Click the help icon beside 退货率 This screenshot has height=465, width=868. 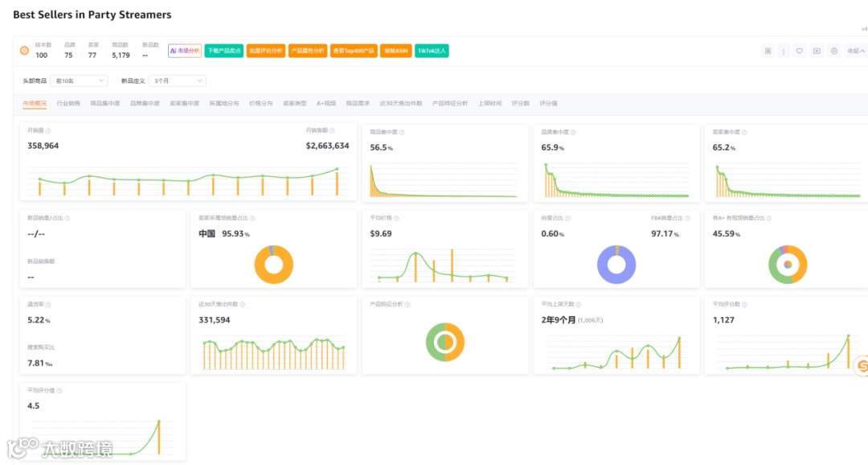click(x=48, y=304)
